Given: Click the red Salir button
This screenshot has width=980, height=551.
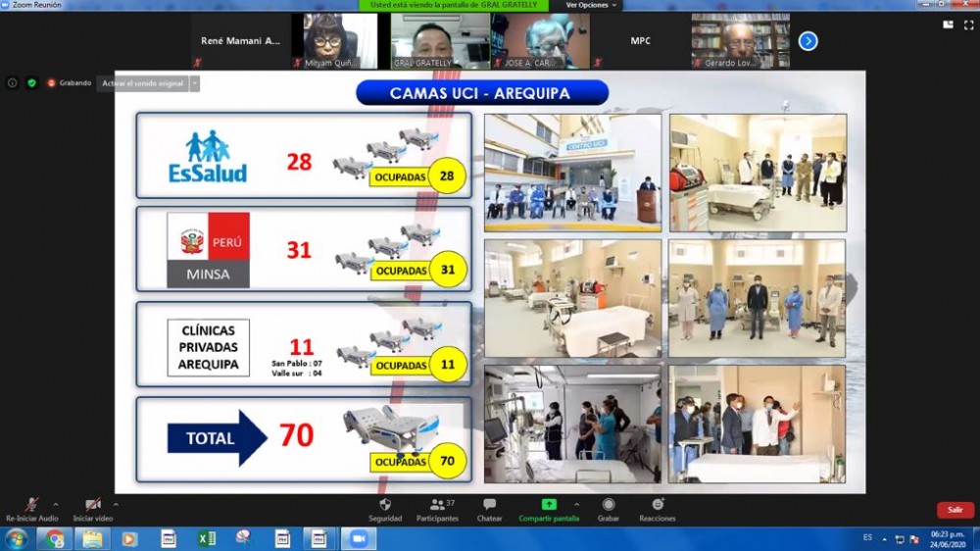Looking at the screenshot, I should point(955,510).
